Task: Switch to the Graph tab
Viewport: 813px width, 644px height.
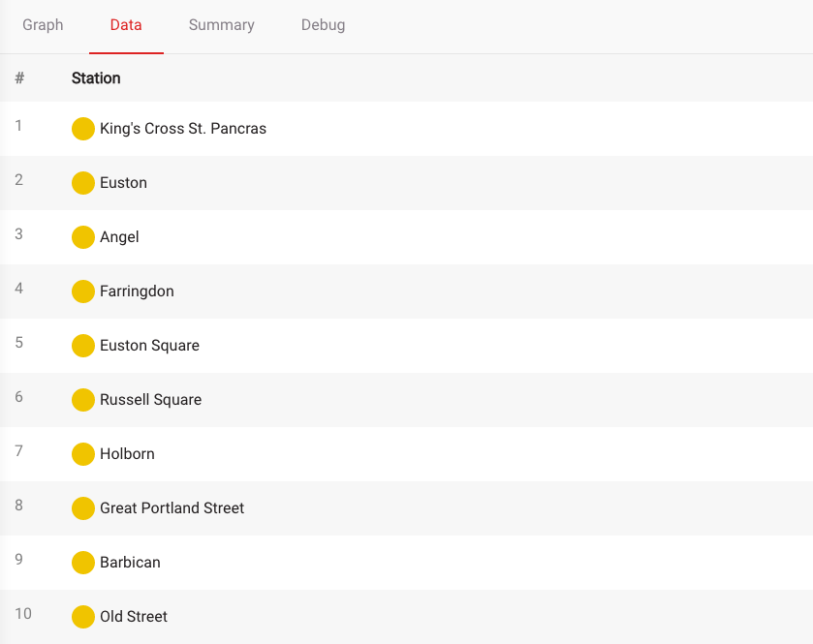Action: pyautogui.click(x=43, y=25)
